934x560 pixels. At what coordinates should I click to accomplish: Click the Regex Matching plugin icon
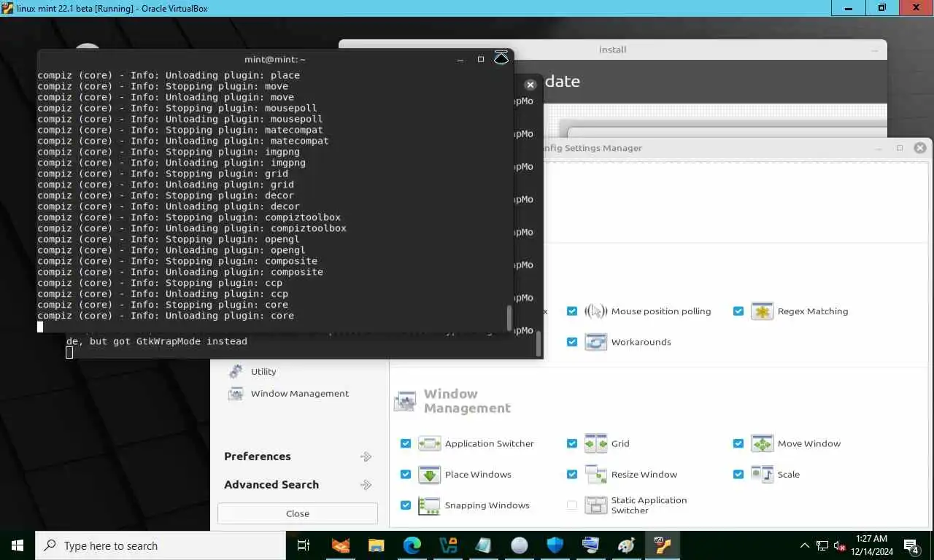coord(762,311)
